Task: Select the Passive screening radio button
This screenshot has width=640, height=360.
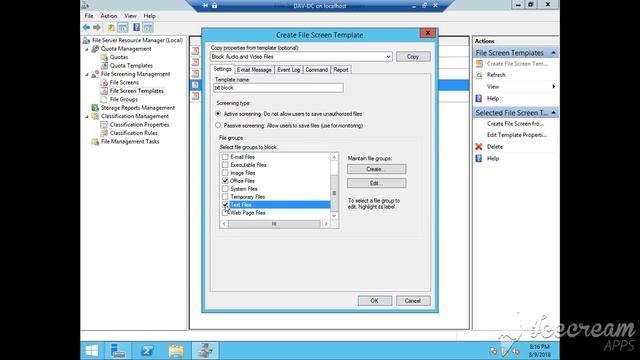Action: pos(218,126)
